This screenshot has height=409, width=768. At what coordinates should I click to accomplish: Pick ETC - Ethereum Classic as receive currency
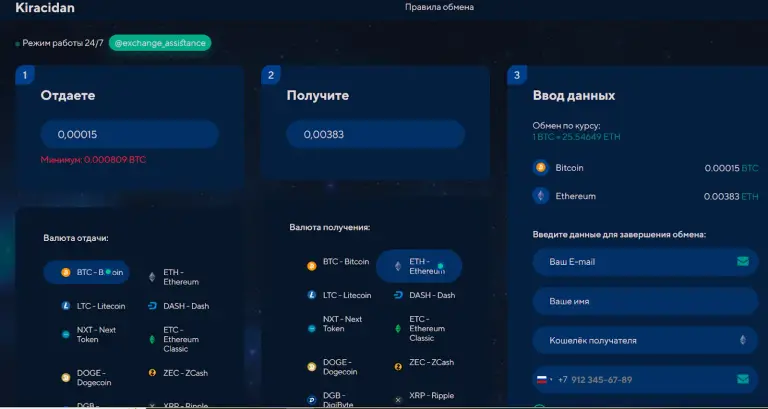(421, 329)
